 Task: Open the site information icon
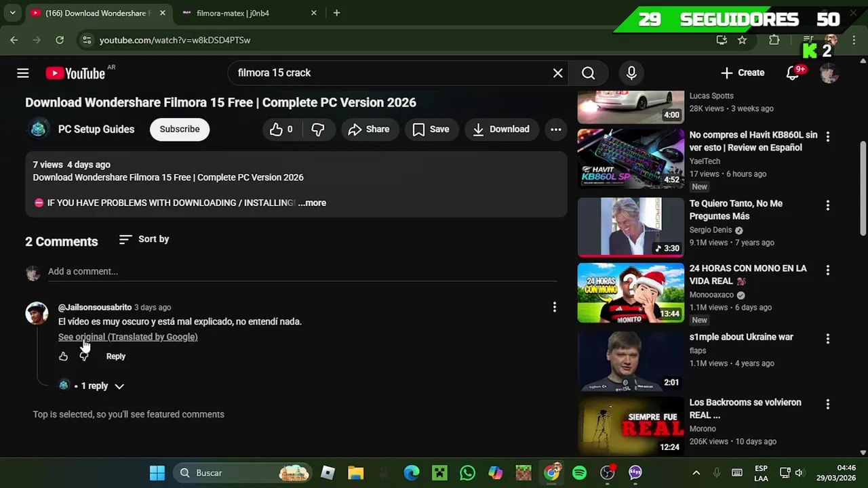[86, 40]
